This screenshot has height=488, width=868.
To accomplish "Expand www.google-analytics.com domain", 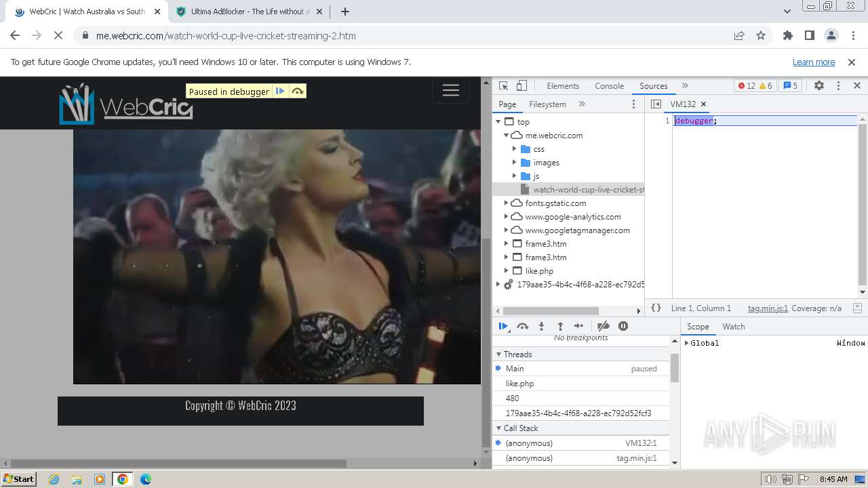I will click(506, 217).
